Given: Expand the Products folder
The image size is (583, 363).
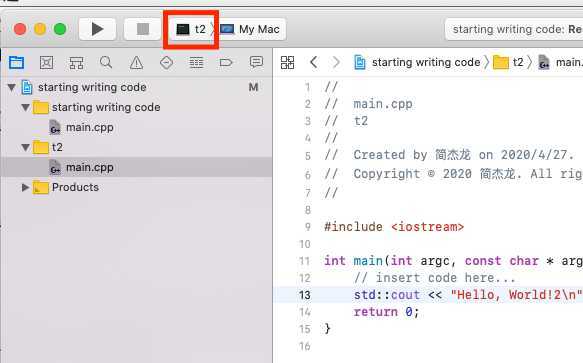Looking at the screenshot, I should coord(25,187).
